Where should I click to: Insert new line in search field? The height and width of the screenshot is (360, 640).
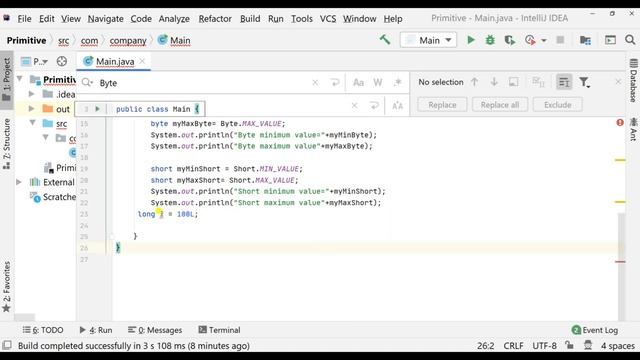coord(335,83)
